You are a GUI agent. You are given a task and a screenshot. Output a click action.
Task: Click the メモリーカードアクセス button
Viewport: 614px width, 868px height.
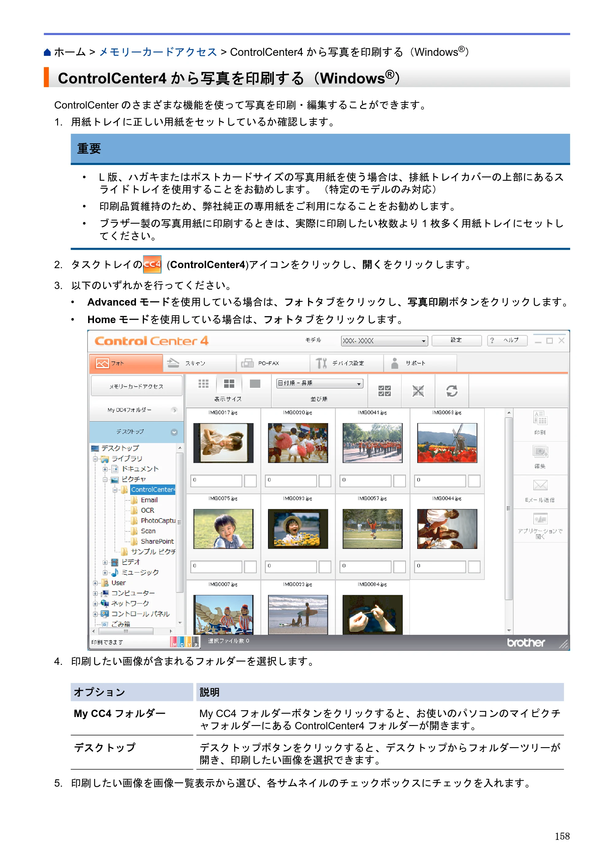[137, 386]
